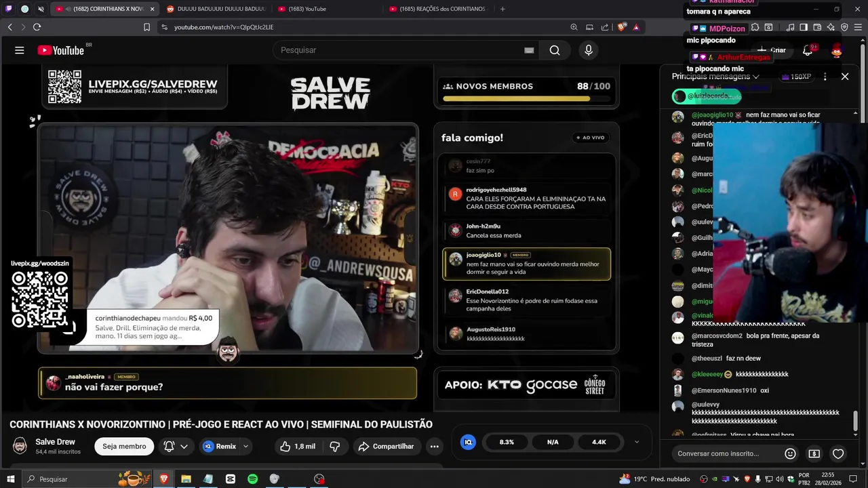This screenshot has width=868, height=488.
Task: Open the Salve Drew channel name
Action: coord(56,442)
